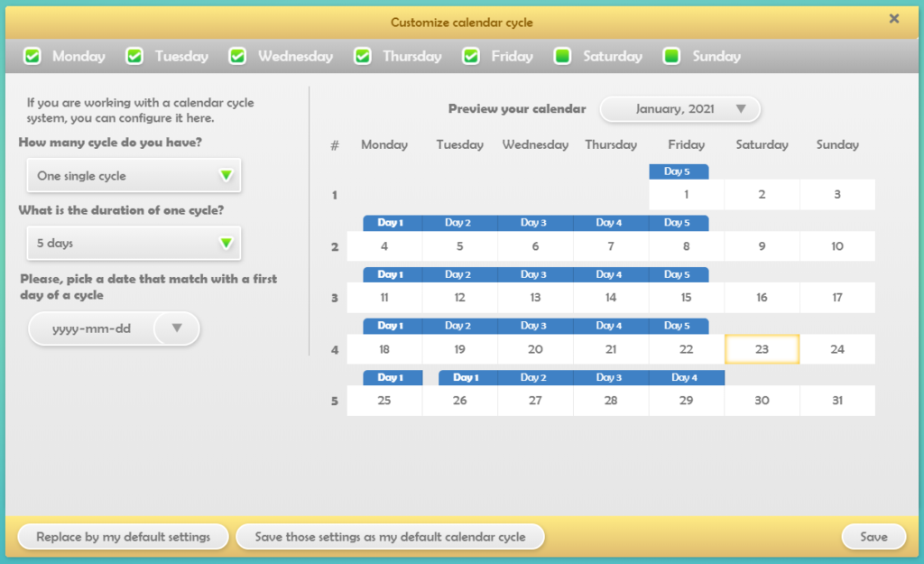Expand the date picker arrow next to yyyy-mm-dd

(x=177, y=328)
